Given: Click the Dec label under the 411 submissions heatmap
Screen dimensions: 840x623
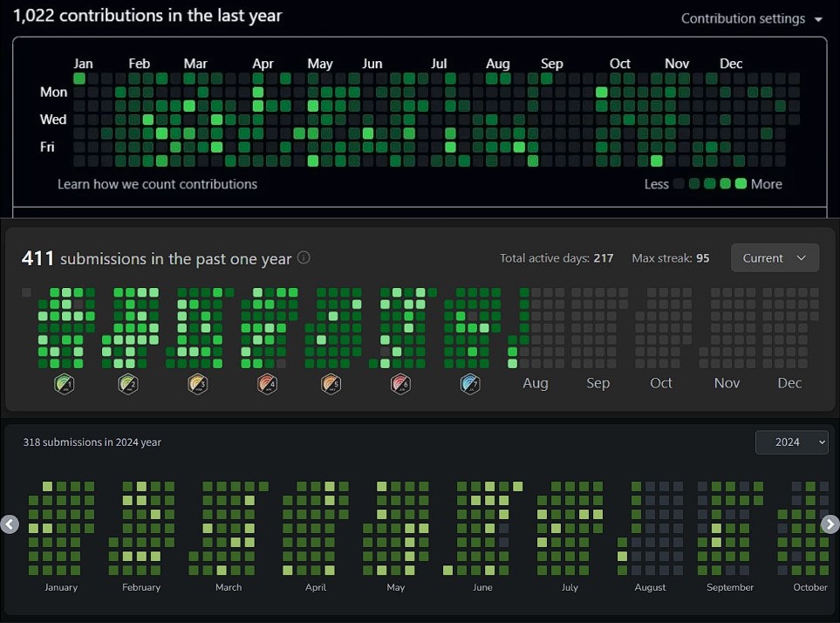Looking at the screenshot, I should pos(789,383).
